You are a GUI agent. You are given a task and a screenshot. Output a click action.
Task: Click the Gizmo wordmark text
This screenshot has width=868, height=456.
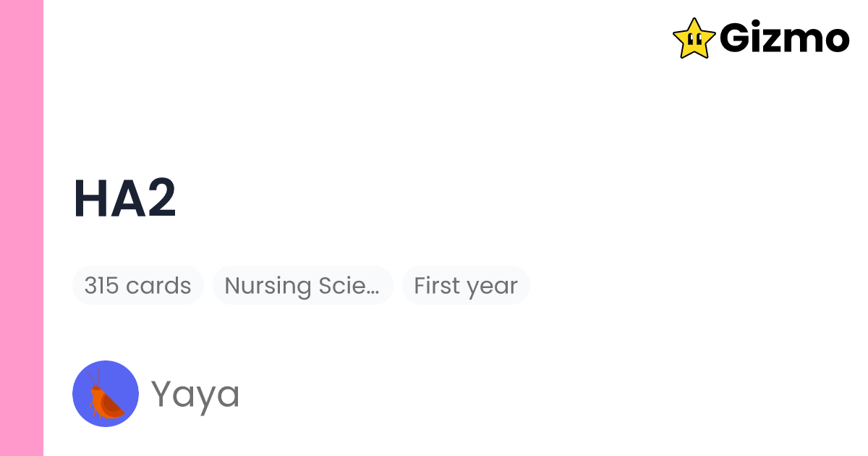tap(784, 38)
